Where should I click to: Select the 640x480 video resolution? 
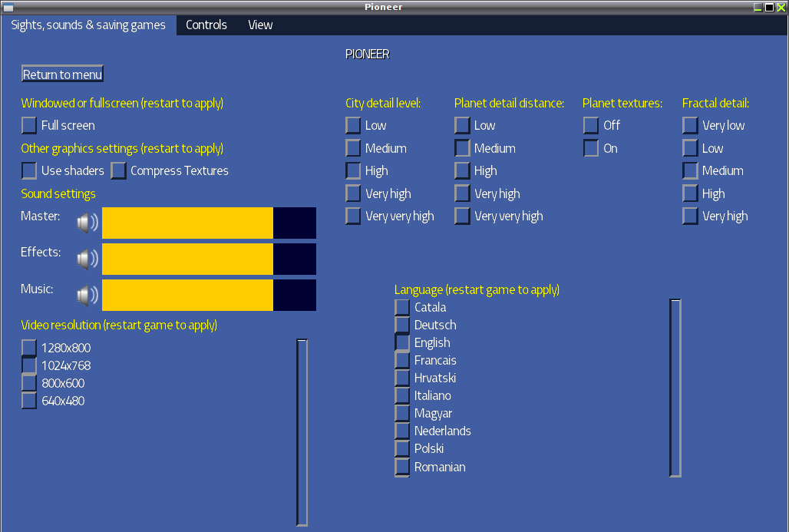29,401
